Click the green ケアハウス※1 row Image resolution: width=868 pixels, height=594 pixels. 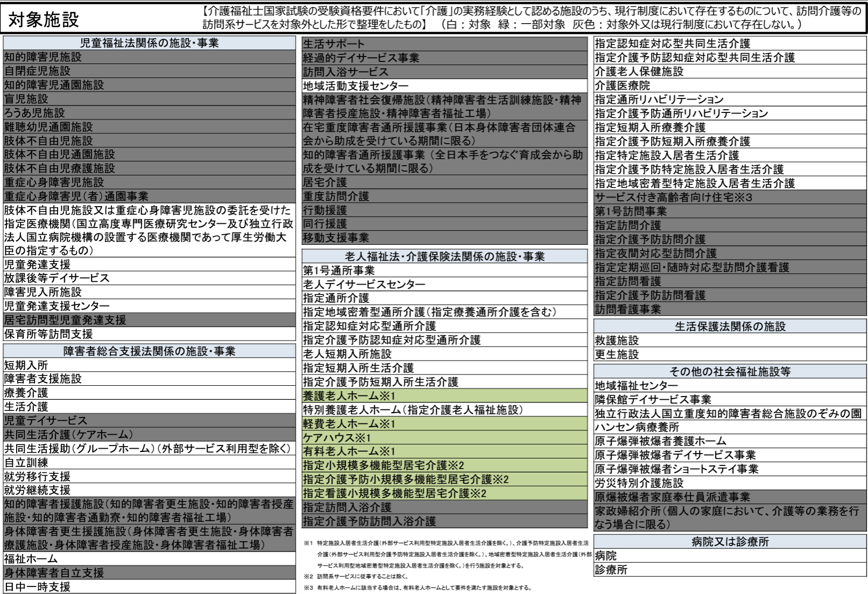click(444, 438)
